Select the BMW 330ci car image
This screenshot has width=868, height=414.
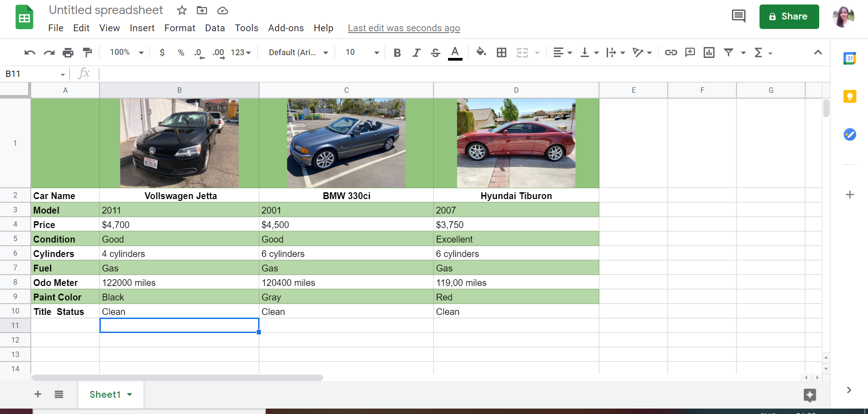346,143
